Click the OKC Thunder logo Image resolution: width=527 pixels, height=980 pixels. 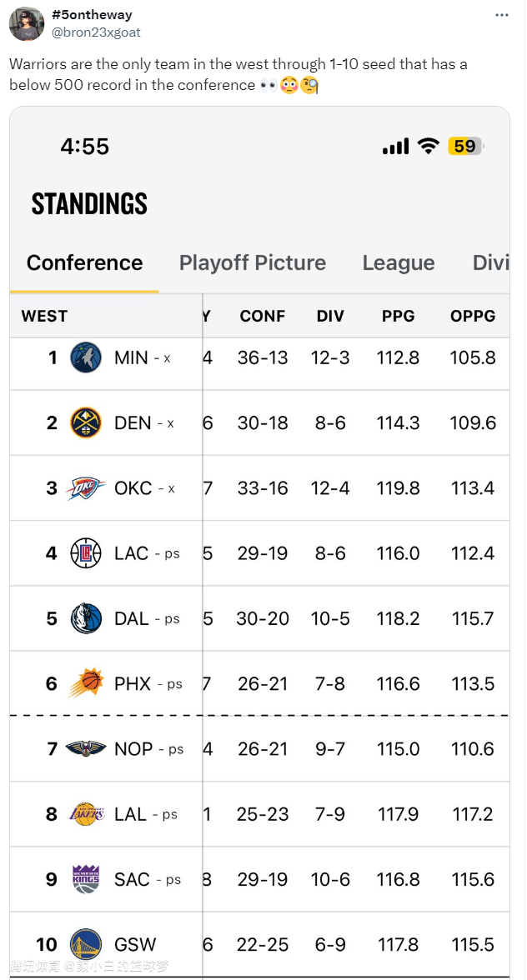pos(86,488)
